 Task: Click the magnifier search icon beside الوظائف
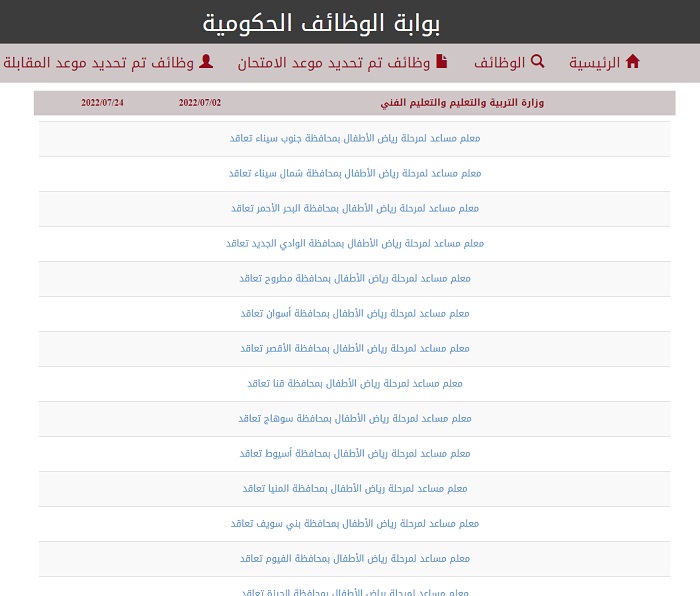(x=537, y=62)
